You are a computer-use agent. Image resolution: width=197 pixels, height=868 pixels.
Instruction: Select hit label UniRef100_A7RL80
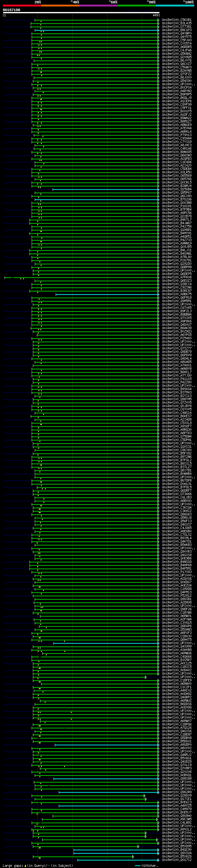176,257
